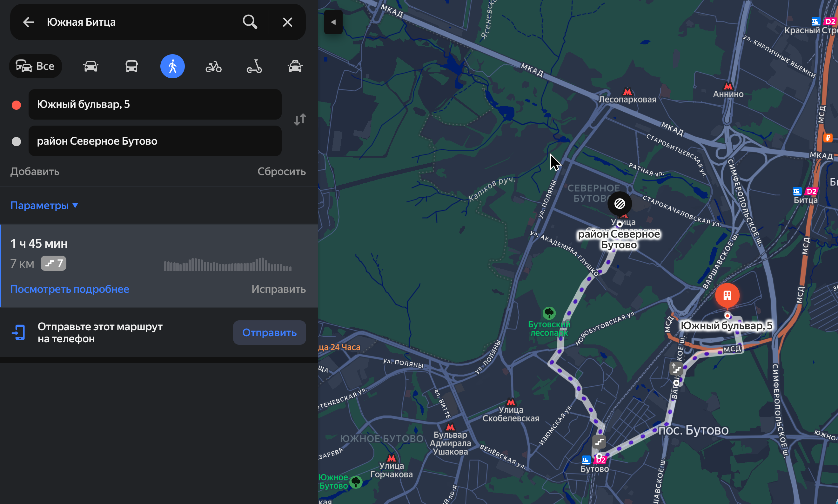The image size is (838, 504).
Task: Select the taxi route mode icon
Action: click(x=295, y=66)
